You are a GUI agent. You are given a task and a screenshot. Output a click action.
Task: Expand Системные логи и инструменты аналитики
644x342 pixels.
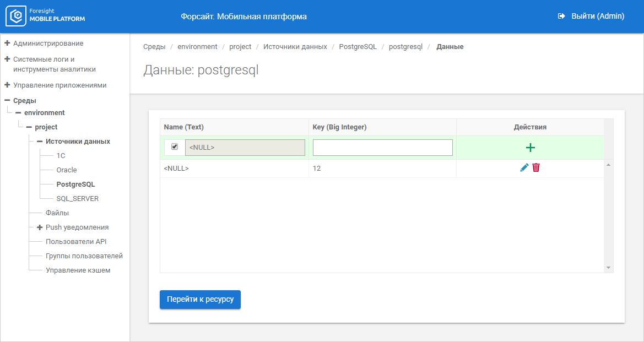point(7,59)
